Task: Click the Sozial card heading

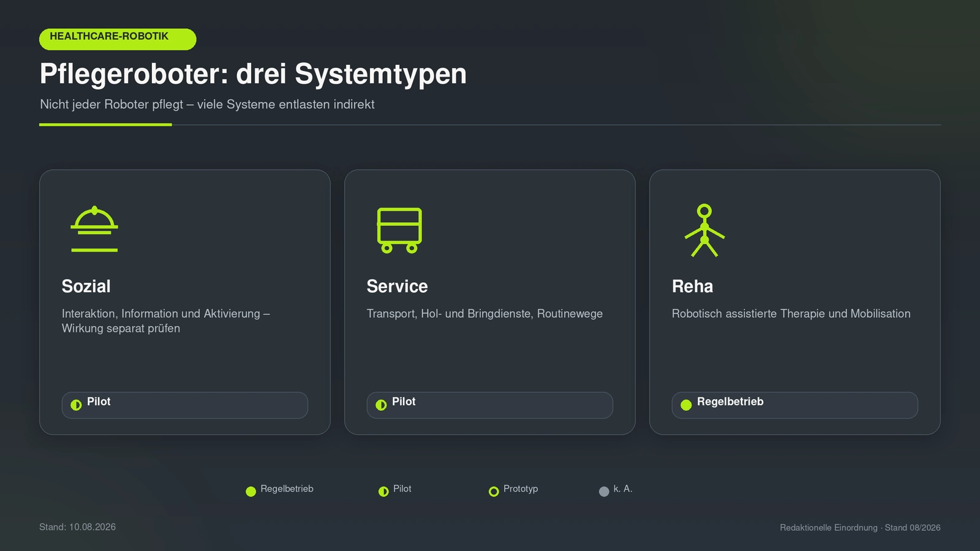Action: [86, 287]
